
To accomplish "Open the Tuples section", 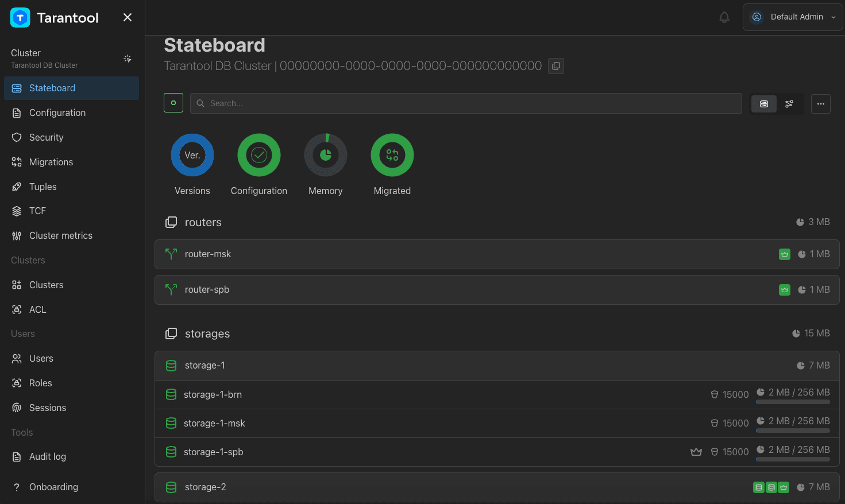I will (71, 187).
